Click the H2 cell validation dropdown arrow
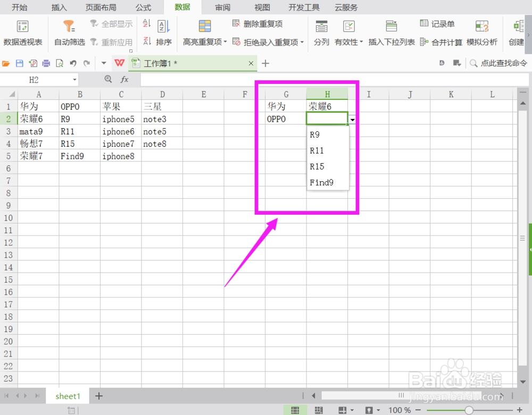532x415 pixels. 353,120
